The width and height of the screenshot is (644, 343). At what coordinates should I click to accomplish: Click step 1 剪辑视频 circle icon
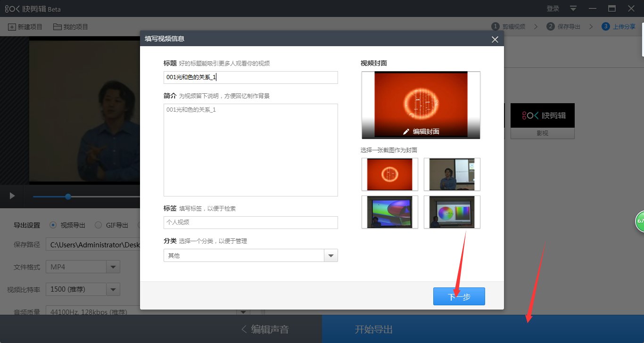coord(495,26)
